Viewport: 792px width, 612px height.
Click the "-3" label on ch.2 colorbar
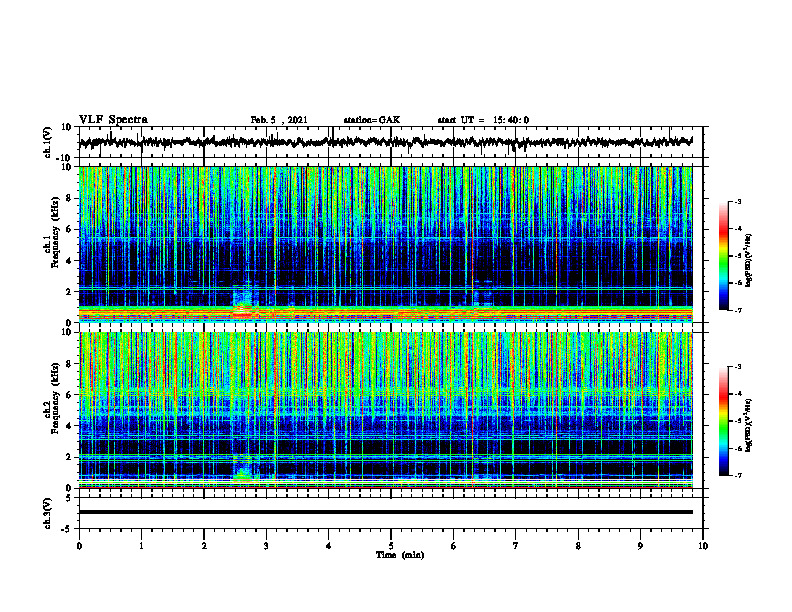[x=737, y=367]
